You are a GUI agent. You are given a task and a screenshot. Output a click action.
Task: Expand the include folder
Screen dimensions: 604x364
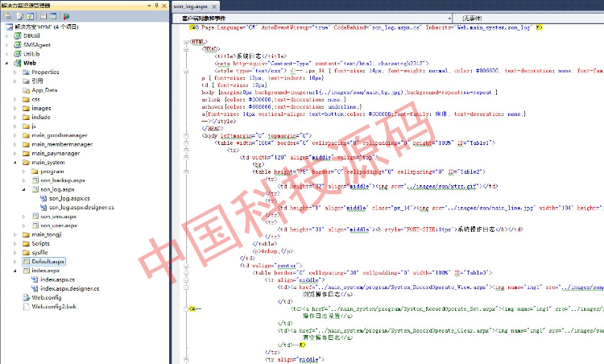click(15, 117)
